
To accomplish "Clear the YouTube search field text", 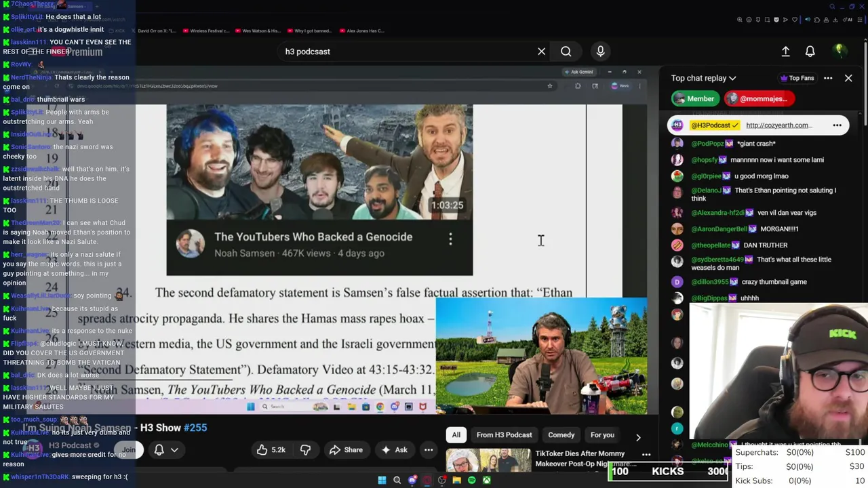I will tap(541, 52).
